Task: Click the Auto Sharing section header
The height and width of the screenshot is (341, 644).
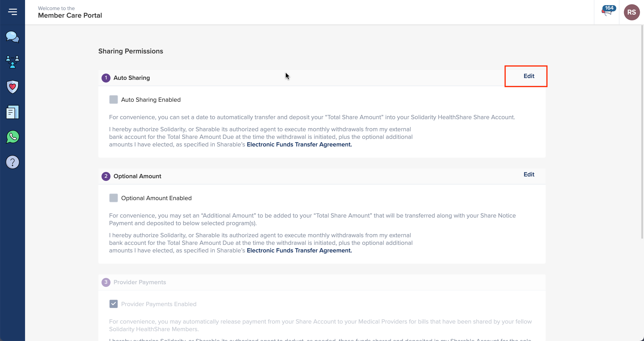Action: (132, 78)
